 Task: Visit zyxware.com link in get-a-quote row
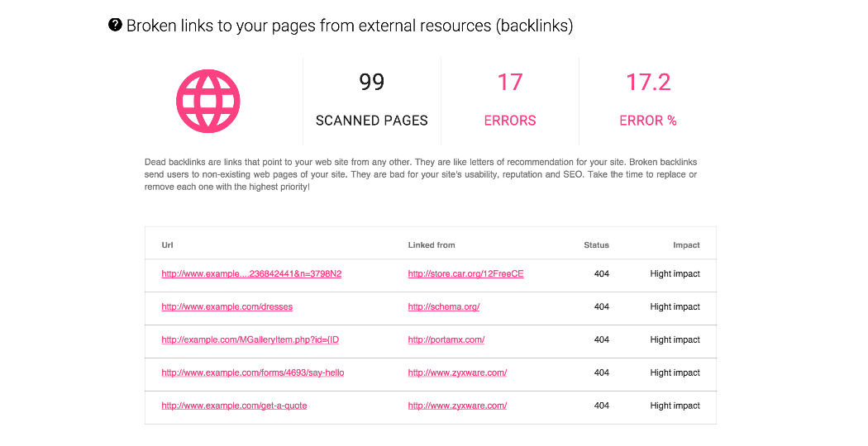pyautogui.click(x=457, y=405)
